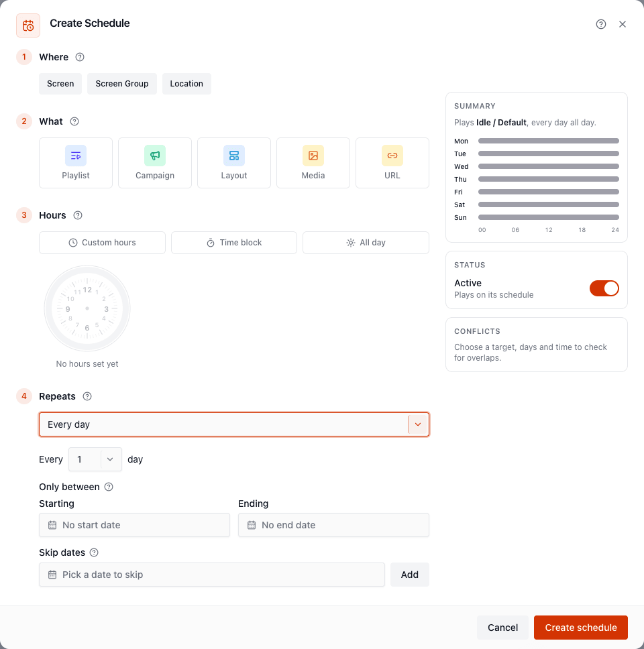The image size is (644, 649).
Task: Select the Time block option label
Action: pos(241,243)
